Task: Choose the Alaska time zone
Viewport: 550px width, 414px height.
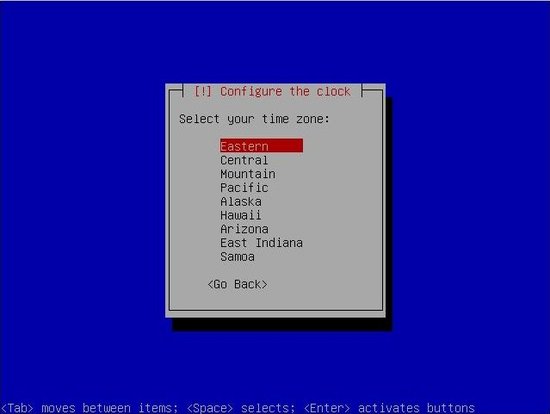Action: point(241,201)
